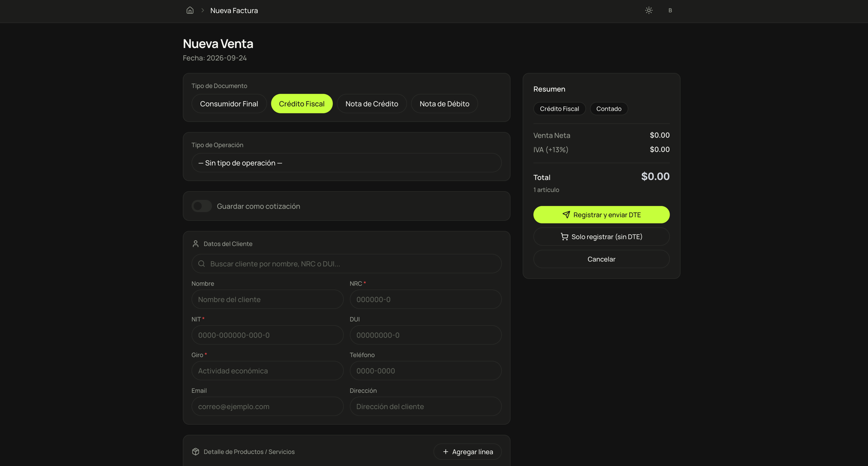Click the Nueva Venta heading
868x466 pixels.
click(x=218, y=43)
